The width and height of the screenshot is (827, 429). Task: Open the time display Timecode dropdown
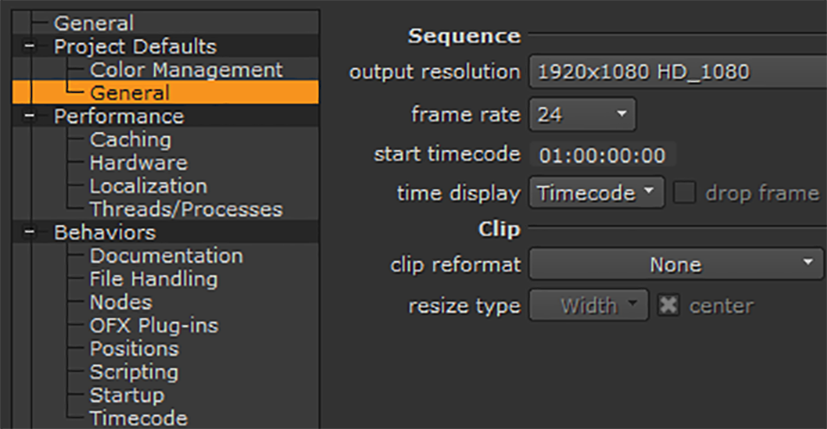596,192
